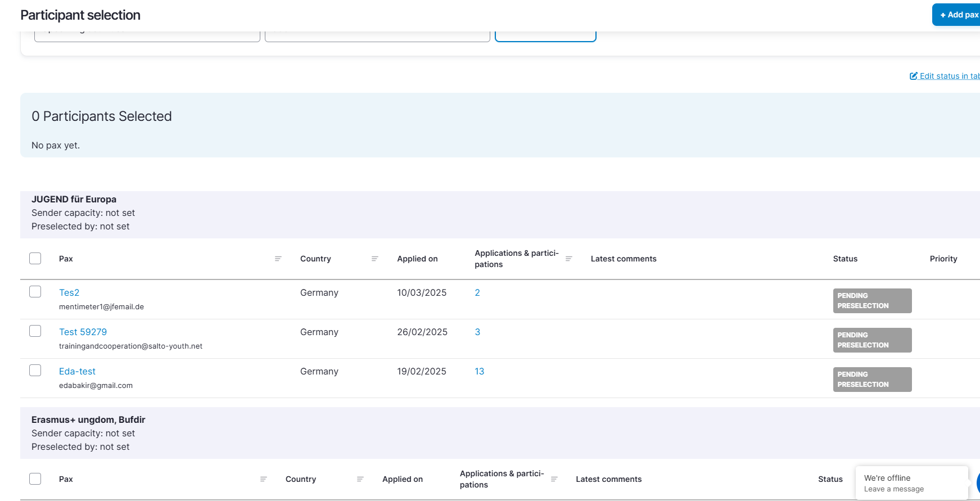Click the Status header in Erasmus+ table
The image size is (980, 501).
[830, 479]
